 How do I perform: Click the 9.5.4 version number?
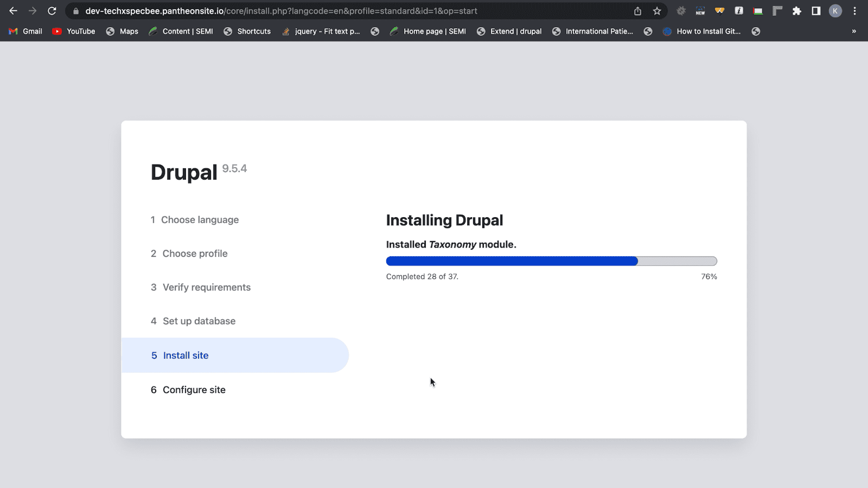[x=234, y=168]
